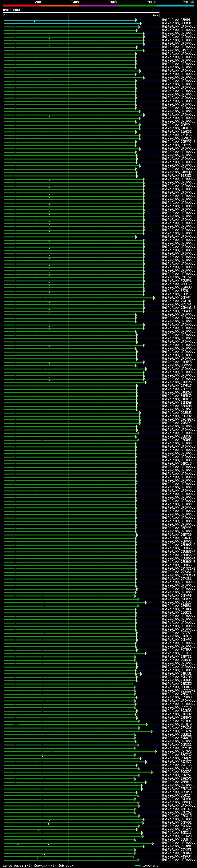
Task: Click the UniRef100_A6PVR3 entry
Action: point(177,528)
